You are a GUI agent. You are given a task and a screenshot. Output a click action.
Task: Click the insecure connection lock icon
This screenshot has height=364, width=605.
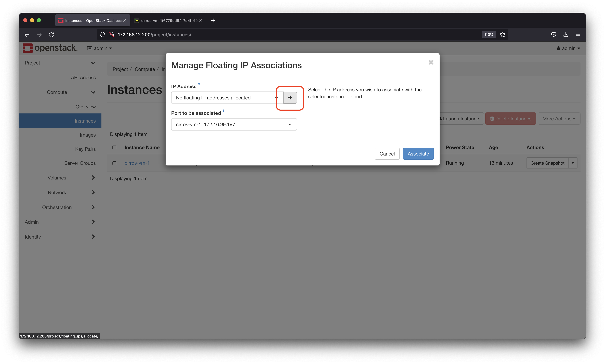coord(112,35)
